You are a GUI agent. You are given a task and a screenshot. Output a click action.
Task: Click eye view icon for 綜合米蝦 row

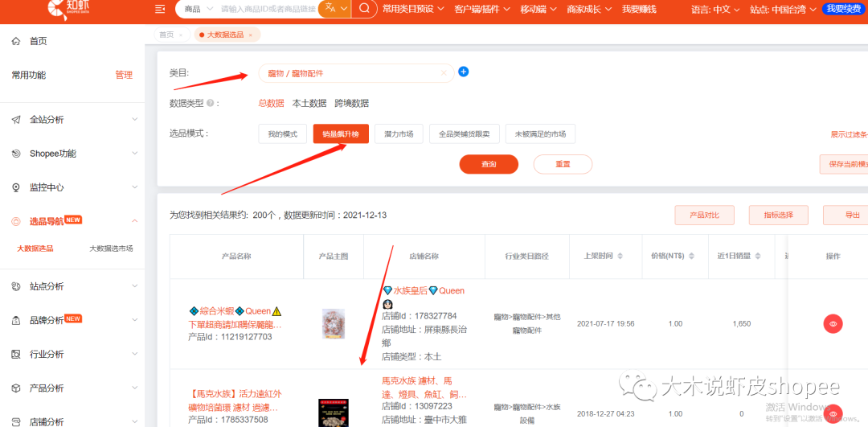click(x=833, y=324)
